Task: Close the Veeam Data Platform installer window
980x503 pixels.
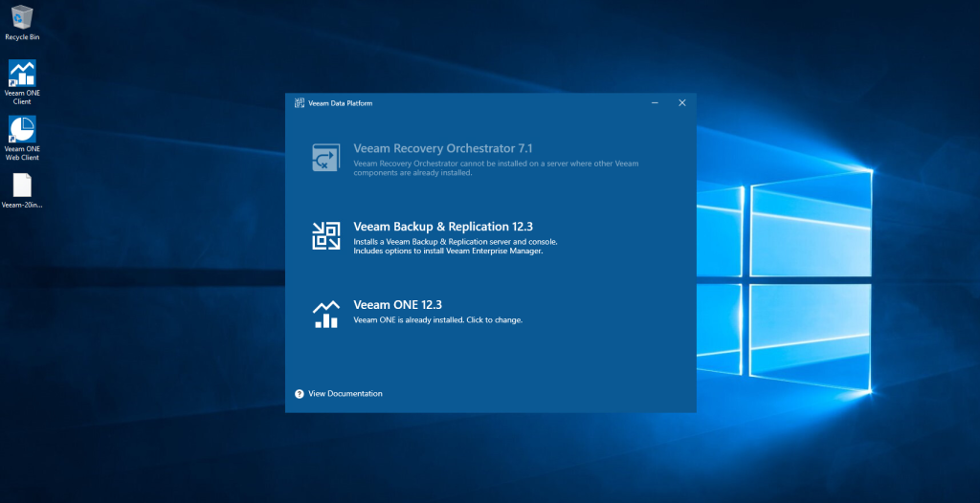Action: [681, 103]
